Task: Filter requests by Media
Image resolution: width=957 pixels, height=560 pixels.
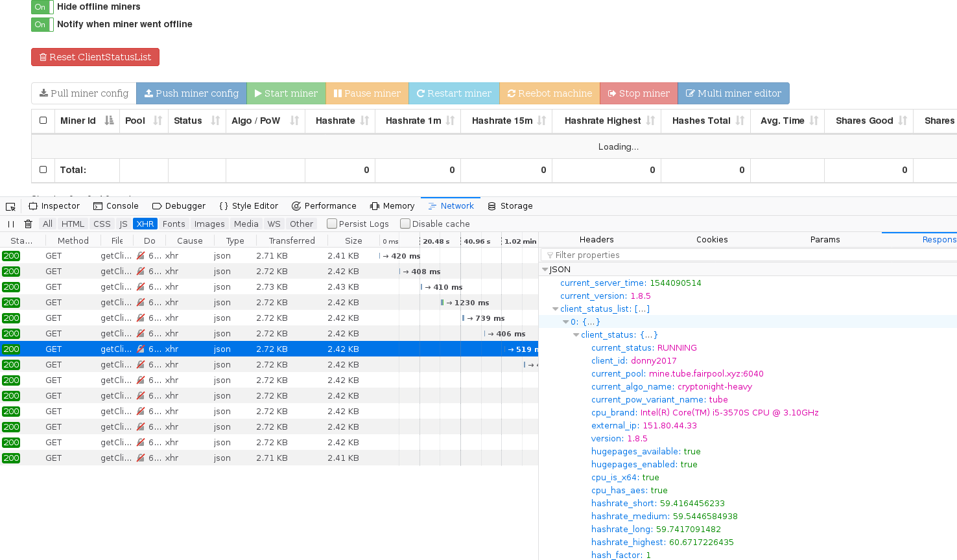Action: [x=246, y=224]
